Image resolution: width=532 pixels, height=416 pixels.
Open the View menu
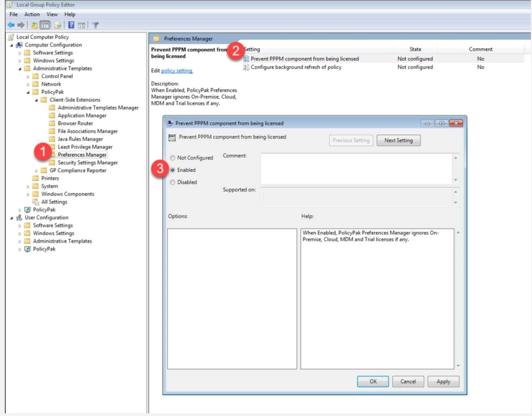pos(52,14)
